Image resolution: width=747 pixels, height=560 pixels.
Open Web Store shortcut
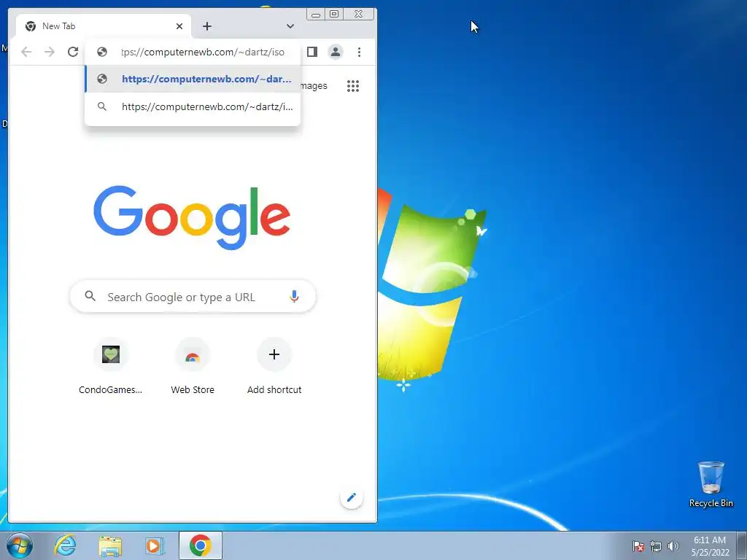[x=193, y=366]
